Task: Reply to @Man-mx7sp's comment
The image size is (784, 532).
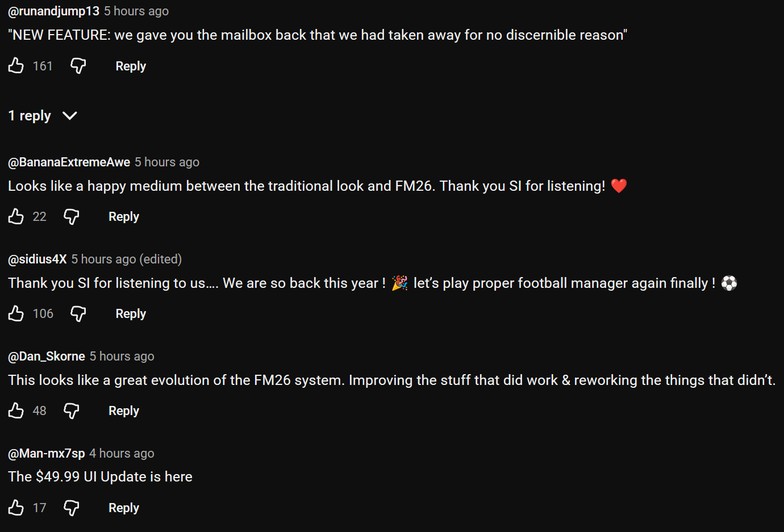Action: pyautogui.click(x=124, y=508)
